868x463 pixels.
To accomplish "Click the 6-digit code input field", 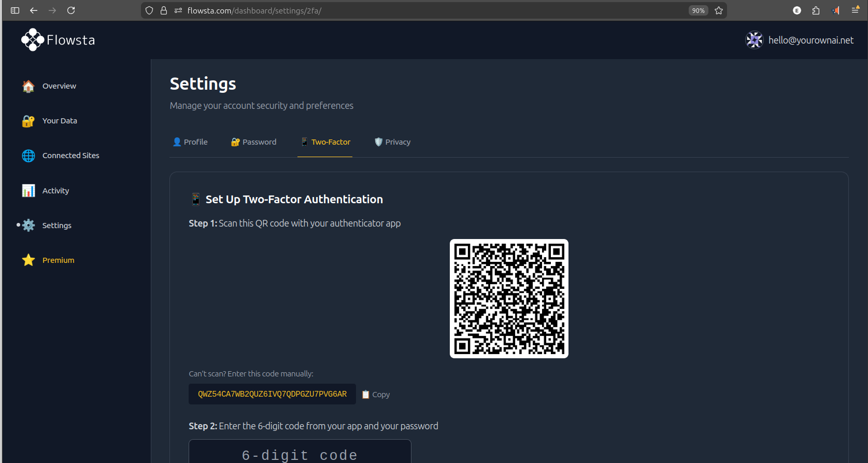I will [x=300, y=452].
